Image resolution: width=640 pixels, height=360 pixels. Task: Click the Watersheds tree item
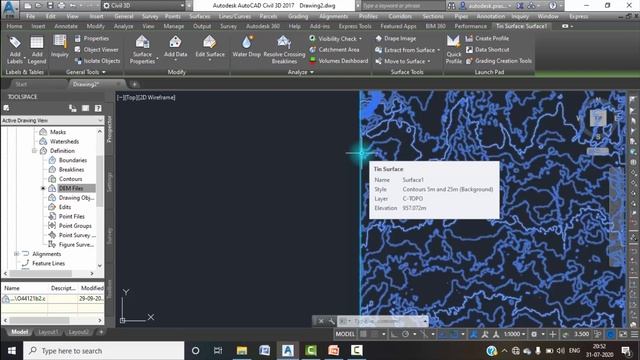64,141
